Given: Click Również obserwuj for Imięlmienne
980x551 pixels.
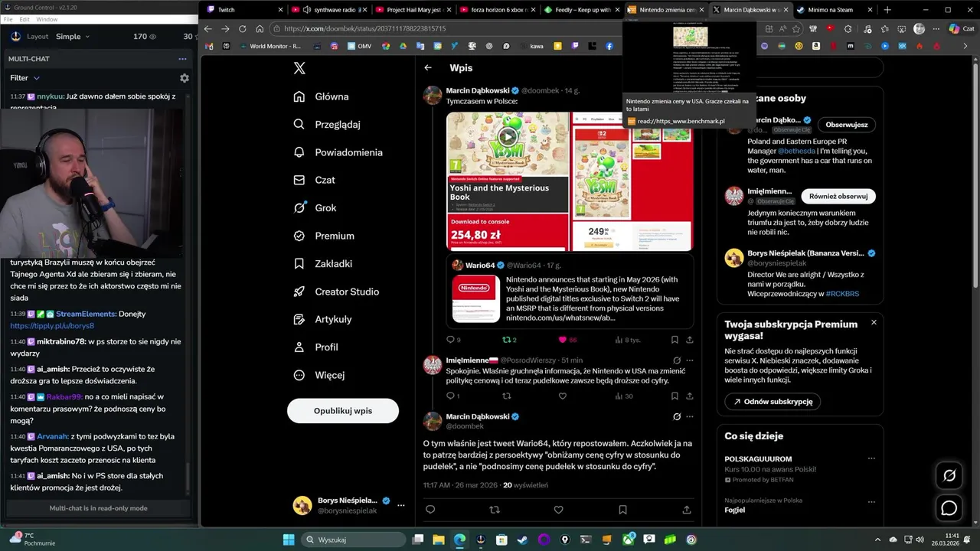Looking at the screenshot, I should tap(838, 196).
